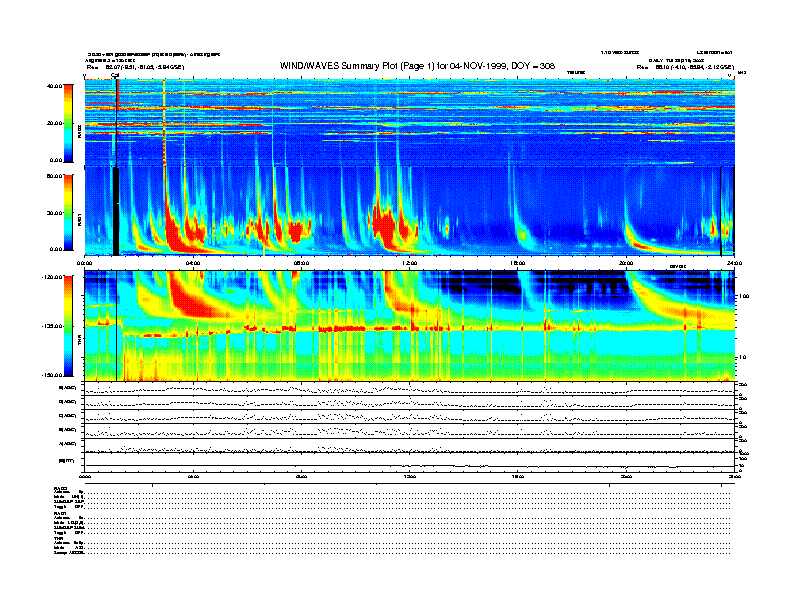Click the TNR panel color scale bar

coord(68,326)
